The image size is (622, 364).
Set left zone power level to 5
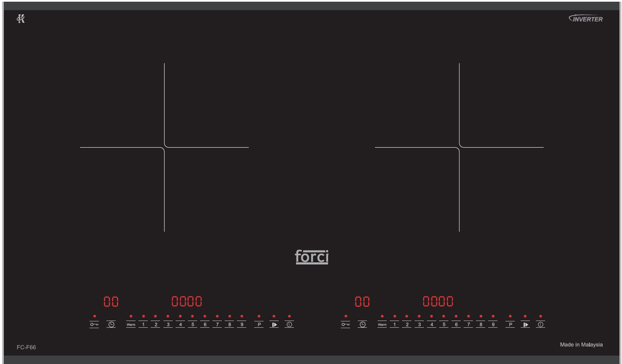(193, 324)
